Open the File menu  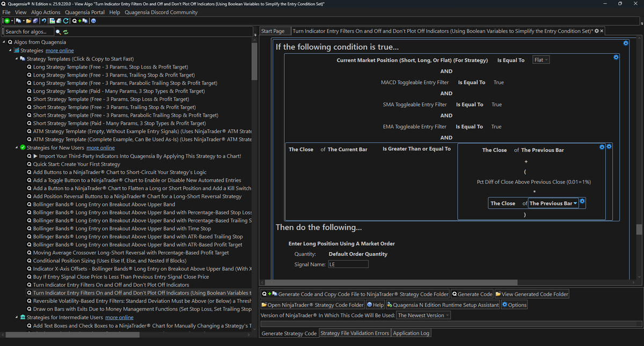pos(7,12)
